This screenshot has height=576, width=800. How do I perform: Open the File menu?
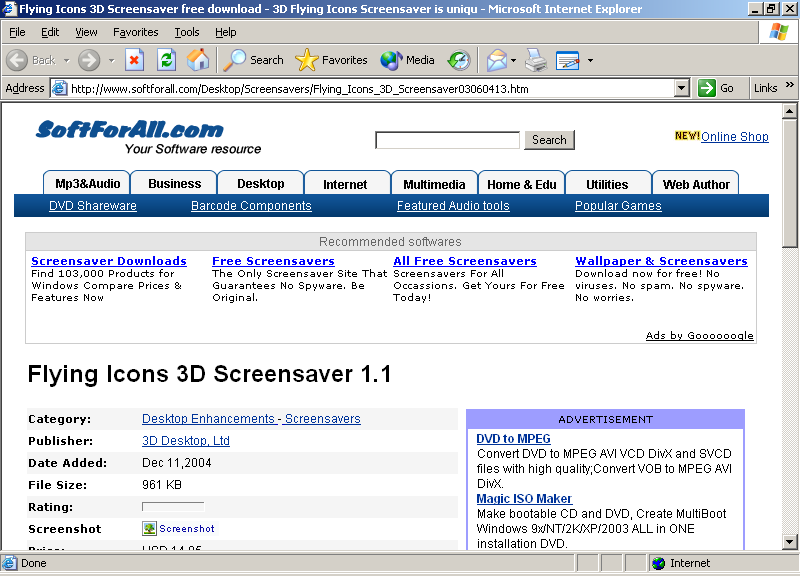17,32
